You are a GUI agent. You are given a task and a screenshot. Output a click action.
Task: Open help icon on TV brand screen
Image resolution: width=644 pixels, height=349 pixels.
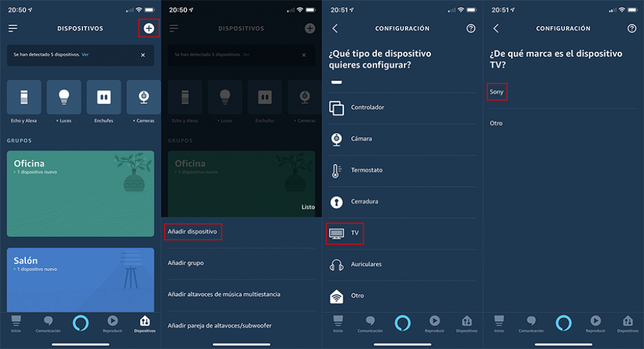pos(631,28)
